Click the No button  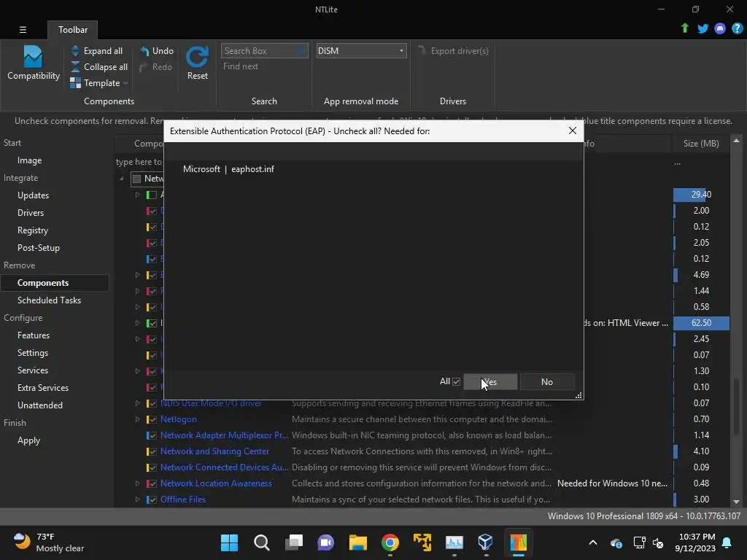click(x=547, y=382)
